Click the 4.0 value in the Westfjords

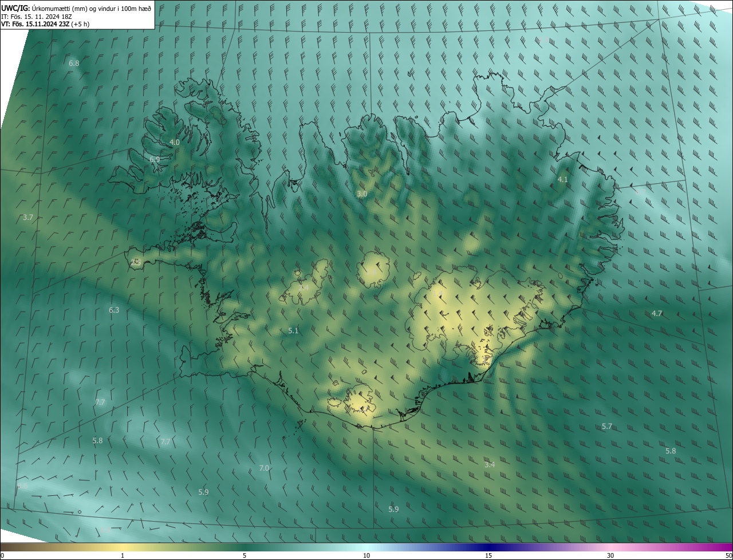[175, 142]
